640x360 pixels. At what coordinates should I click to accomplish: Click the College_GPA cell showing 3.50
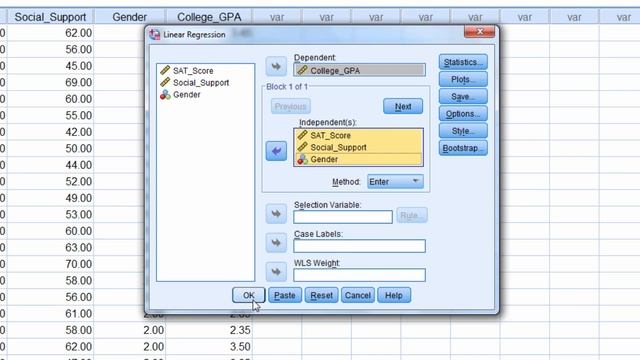[x=209, y=347]
